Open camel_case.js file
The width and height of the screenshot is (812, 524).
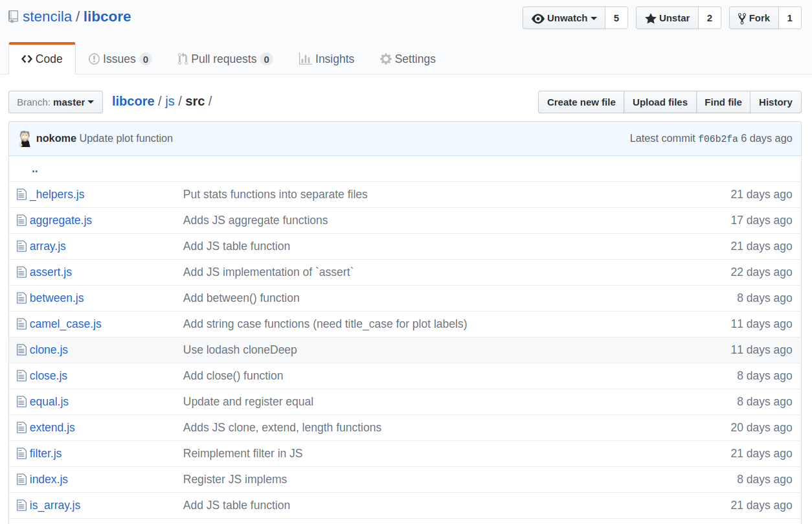65,324
